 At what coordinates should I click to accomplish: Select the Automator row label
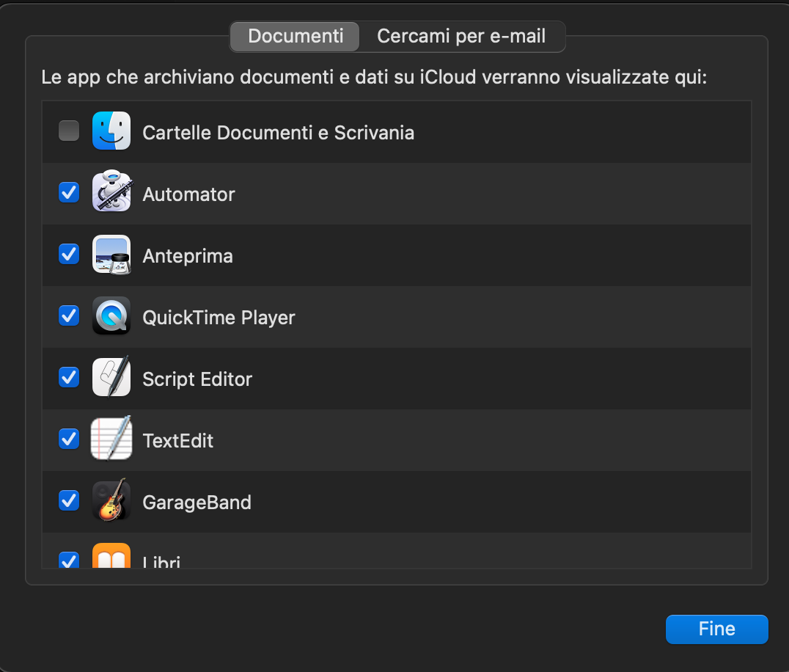click(x=188, y=194)
